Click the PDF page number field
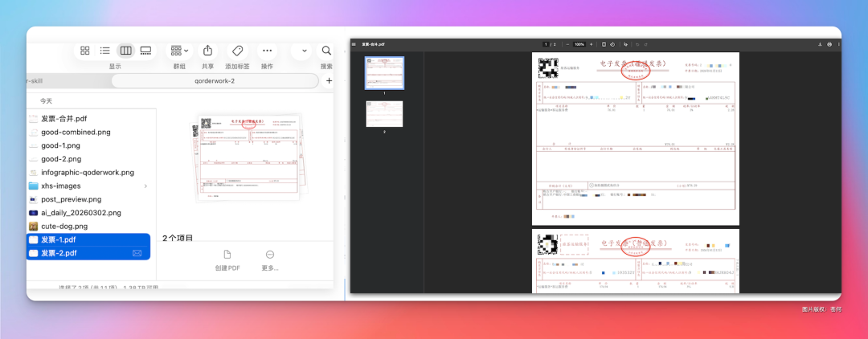This screenshot has width=868, height=339. click(x=545, y=44)
